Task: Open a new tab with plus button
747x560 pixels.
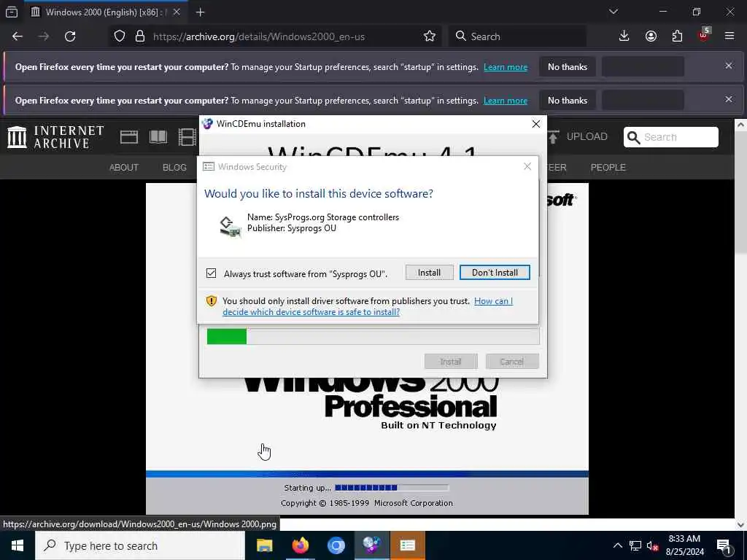Action: pos(200,12)
